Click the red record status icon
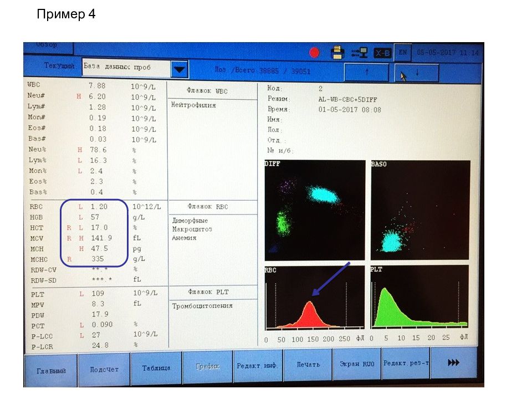The width and height of the screenshot is (532, 399). coord(315,53)
